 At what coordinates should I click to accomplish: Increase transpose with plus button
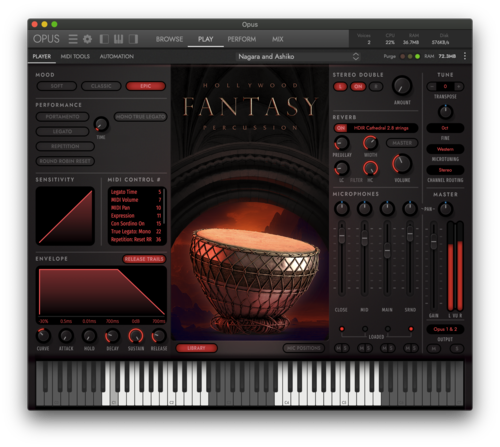(459, 87)
